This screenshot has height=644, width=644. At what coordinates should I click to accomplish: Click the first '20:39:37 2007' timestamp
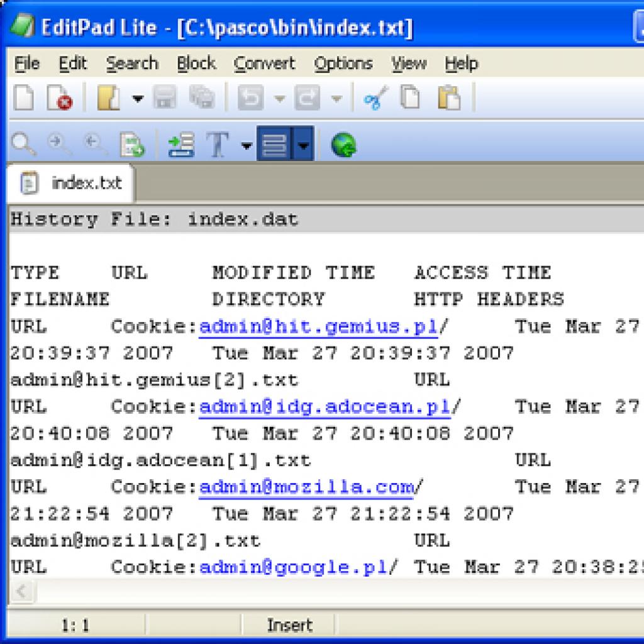(x=91, y=353)
